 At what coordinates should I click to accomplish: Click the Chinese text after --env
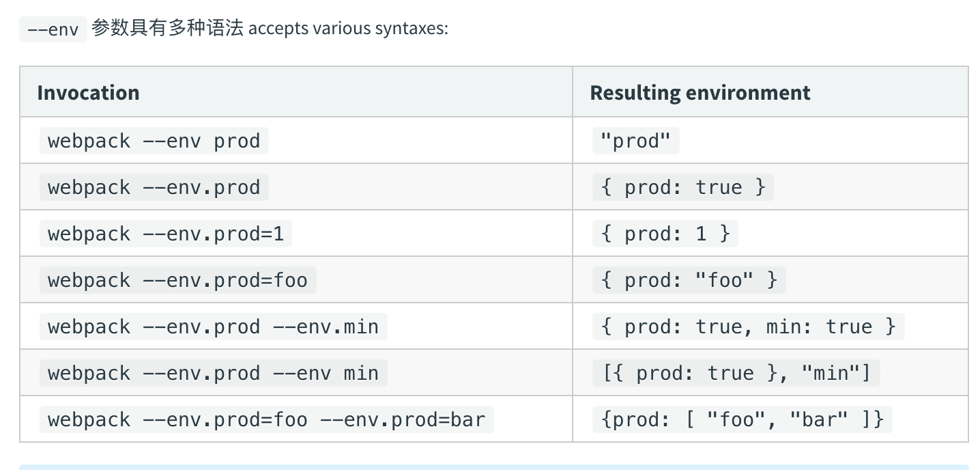coord(167,29)
